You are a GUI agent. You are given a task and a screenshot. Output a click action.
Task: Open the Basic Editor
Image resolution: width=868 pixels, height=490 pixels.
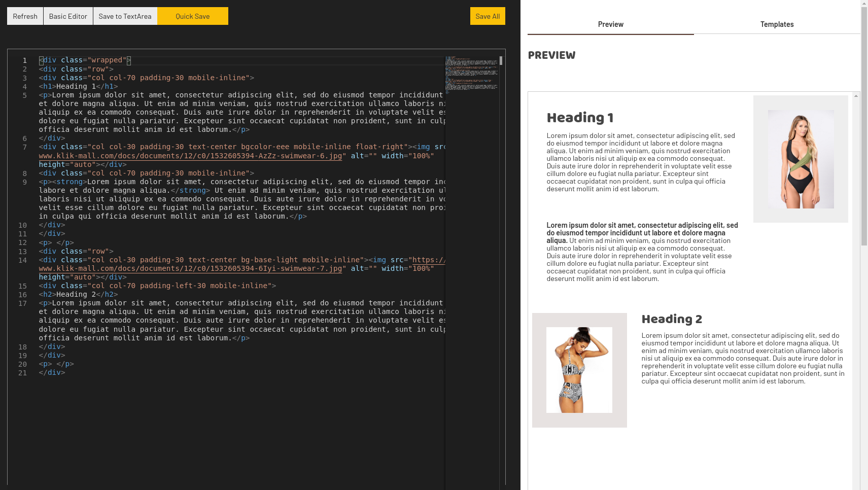pos(68,16)
